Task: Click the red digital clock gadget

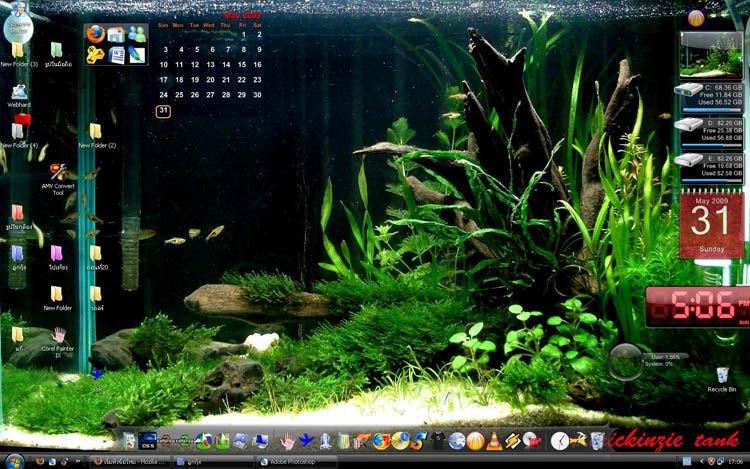Action: pyautogui.click(x=697, y=305)
